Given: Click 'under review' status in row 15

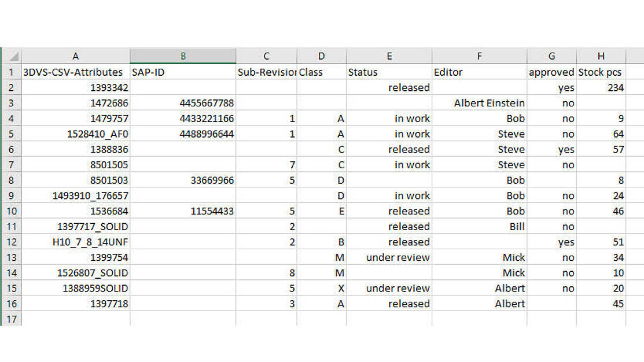Looking at the screenshot, I should [389, 288].
